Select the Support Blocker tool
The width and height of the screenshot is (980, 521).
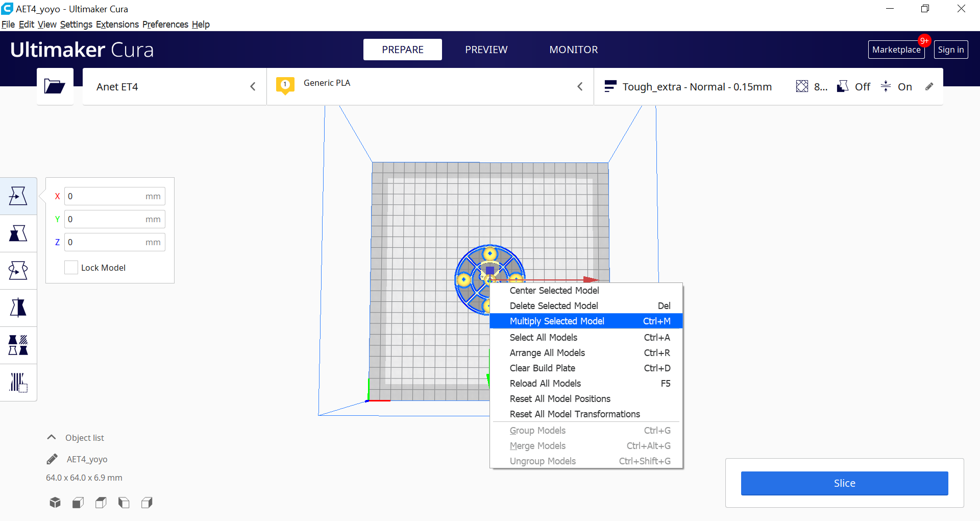tap(18, 383)
